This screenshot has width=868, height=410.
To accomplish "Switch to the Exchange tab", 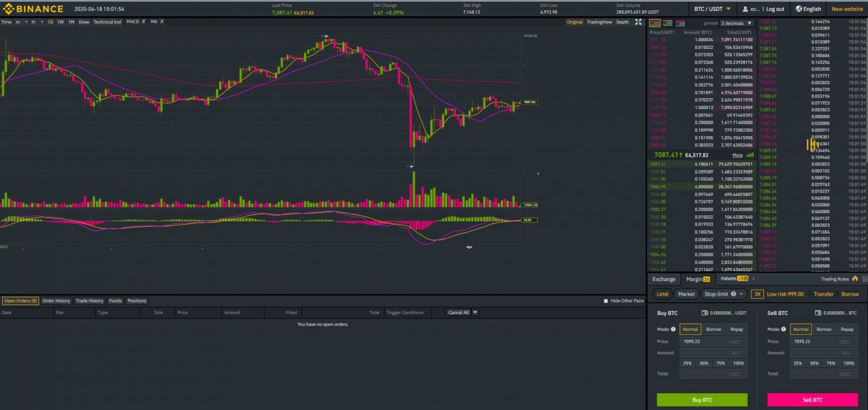I will coord(664,279).
